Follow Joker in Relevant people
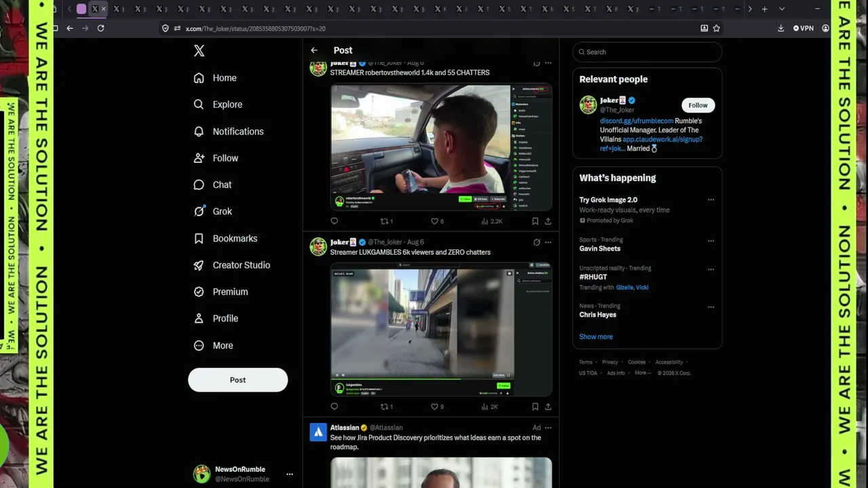The height and width of the screenshot is (488, 868). 698,105
